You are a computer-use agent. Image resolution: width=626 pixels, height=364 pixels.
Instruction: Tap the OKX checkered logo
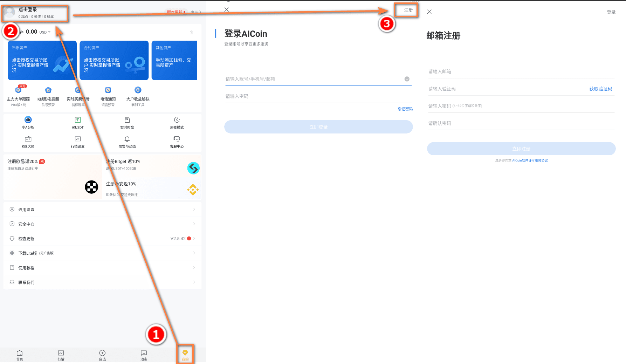[91, 187]
